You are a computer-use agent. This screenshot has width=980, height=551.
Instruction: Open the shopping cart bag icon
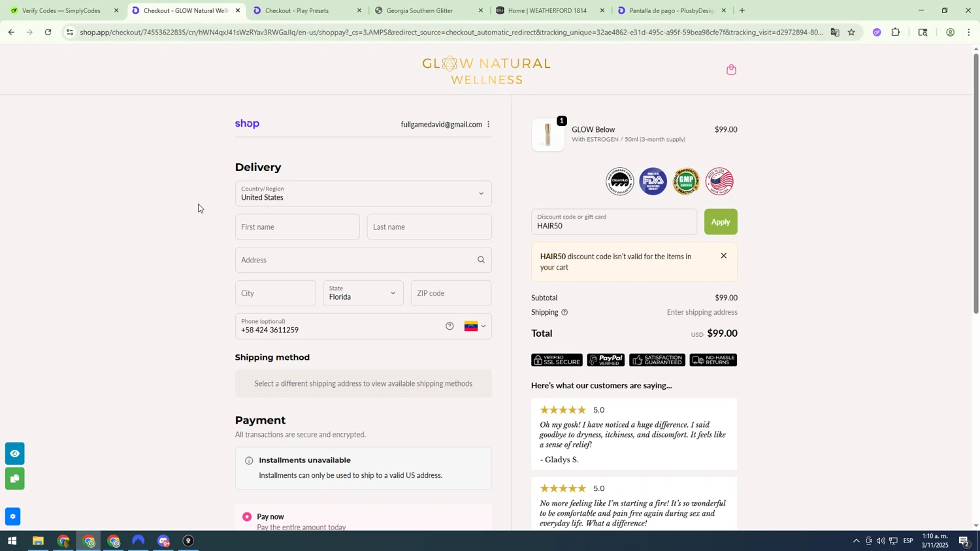click(731, 69)
